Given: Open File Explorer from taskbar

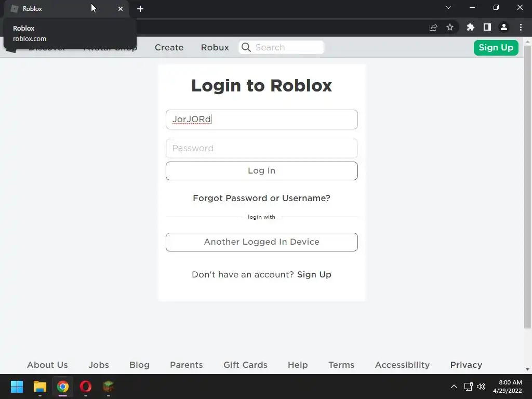Looking at the screenshot, I should 39,387.
